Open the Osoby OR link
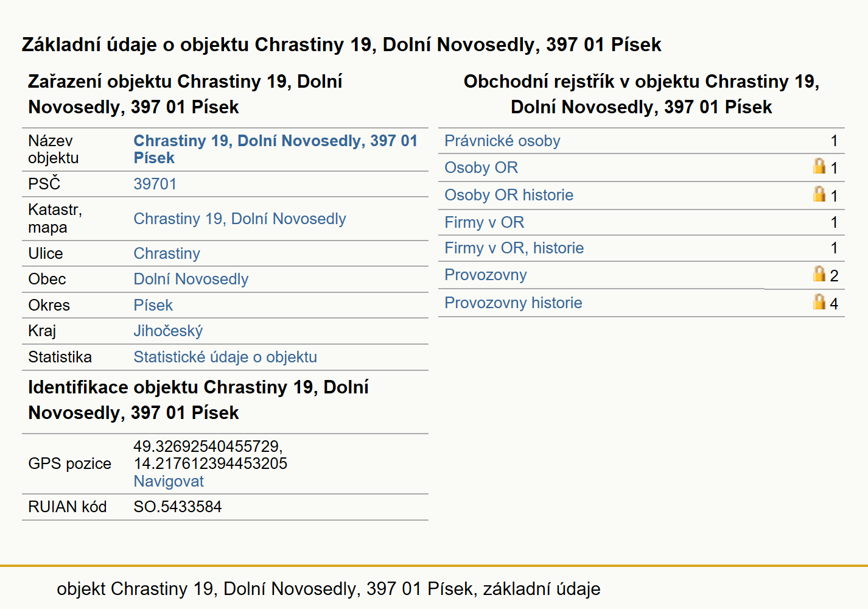This screenshot has height=609, width=868. tap(481, 167)
